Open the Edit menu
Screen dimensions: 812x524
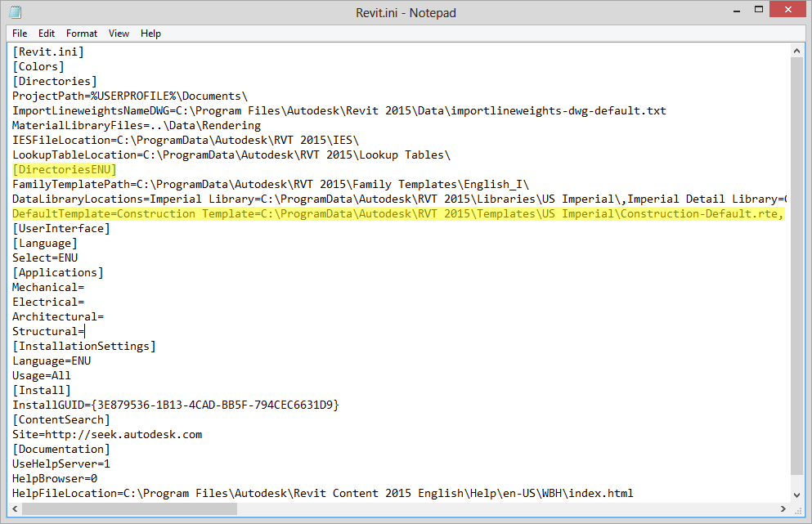point(46,34)
